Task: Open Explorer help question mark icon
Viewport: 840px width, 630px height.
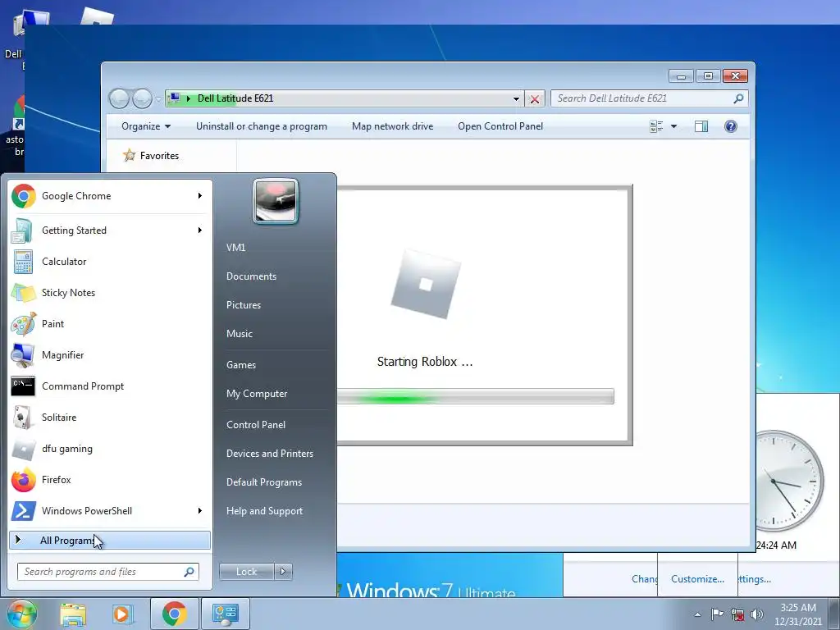Action: pos(731,126)
